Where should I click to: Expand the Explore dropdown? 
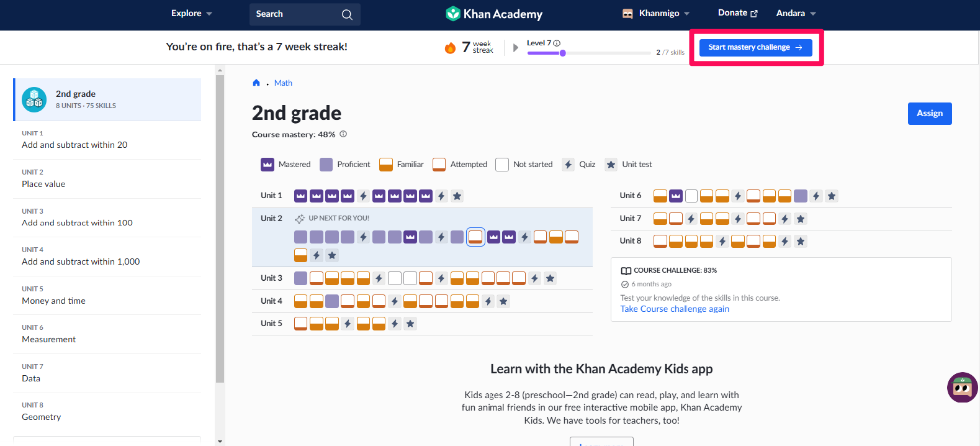click(192, 13)
